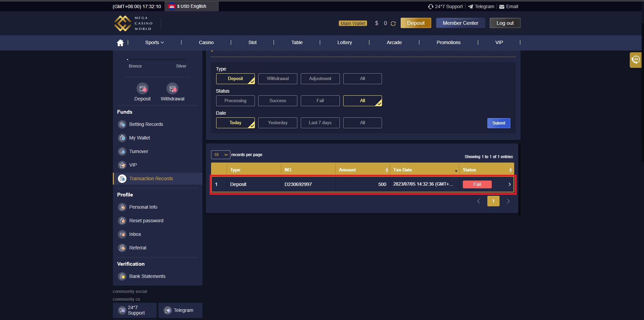Screen dimensions: 644x320
Task: Open the Arcade menu
Action: [394, 42]
